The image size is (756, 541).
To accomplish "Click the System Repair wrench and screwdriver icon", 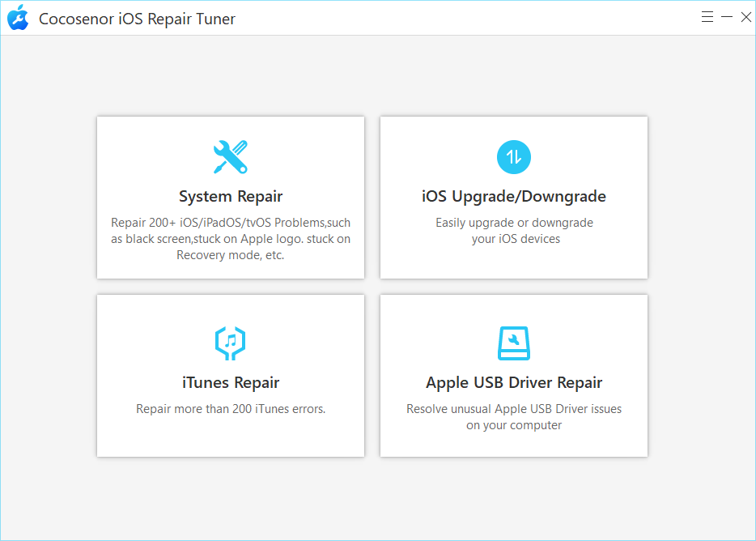I will click(231, 157).
